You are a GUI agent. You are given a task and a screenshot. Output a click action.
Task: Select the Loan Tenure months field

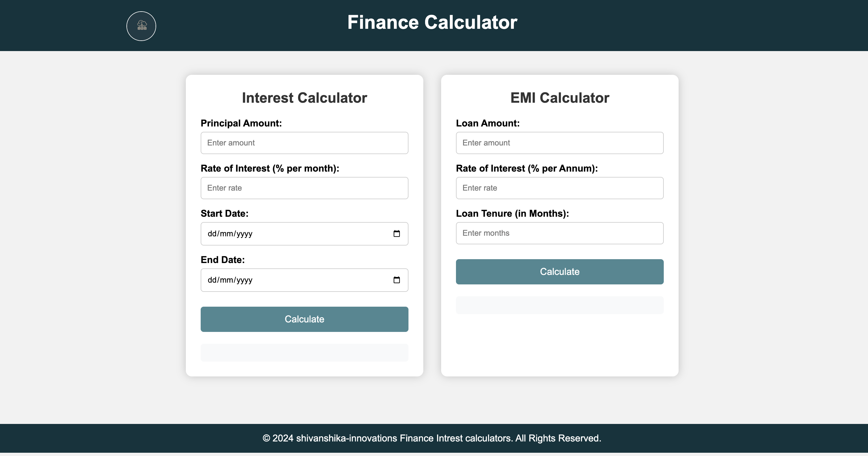559,233
